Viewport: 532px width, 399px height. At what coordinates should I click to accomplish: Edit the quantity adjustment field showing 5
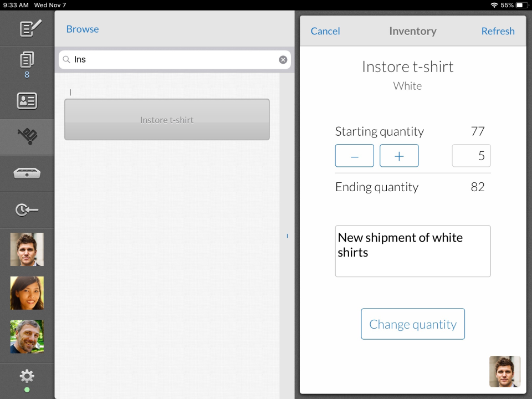pyautogui.click(x=471, y=156)
